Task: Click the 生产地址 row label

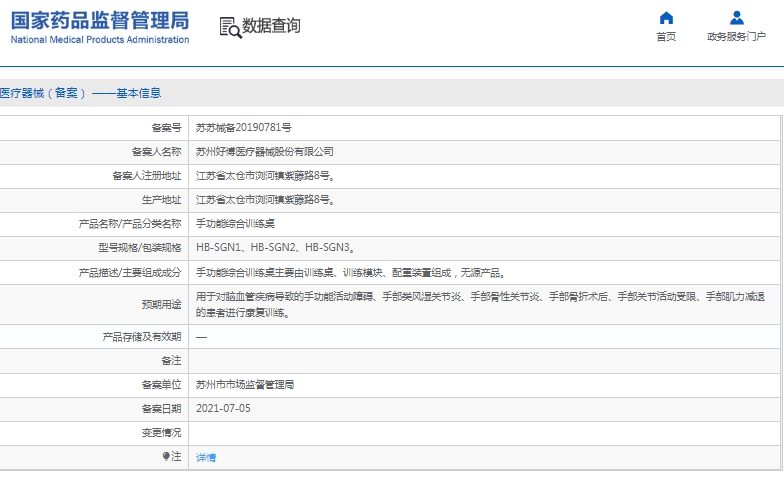Action: click(161, 200)
